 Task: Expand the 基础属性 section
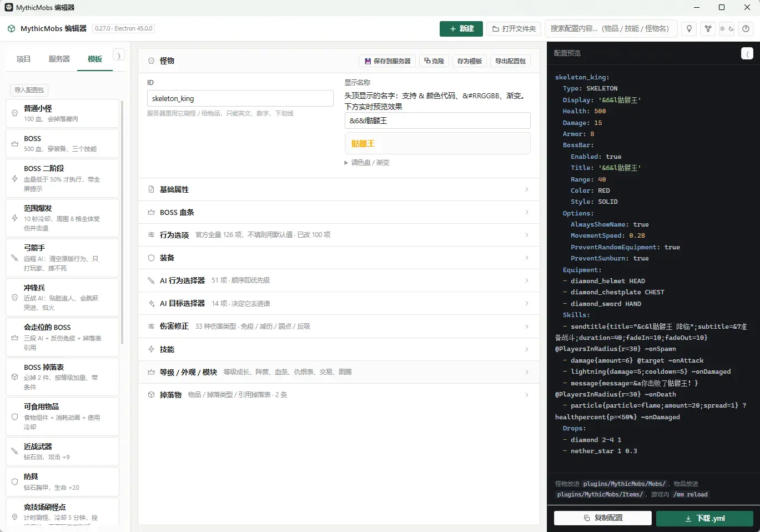(x=339, y=189)
